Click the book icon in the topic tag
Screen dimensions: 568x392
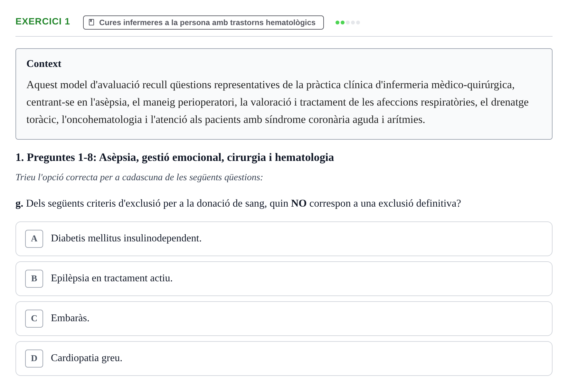pos(91,22)
